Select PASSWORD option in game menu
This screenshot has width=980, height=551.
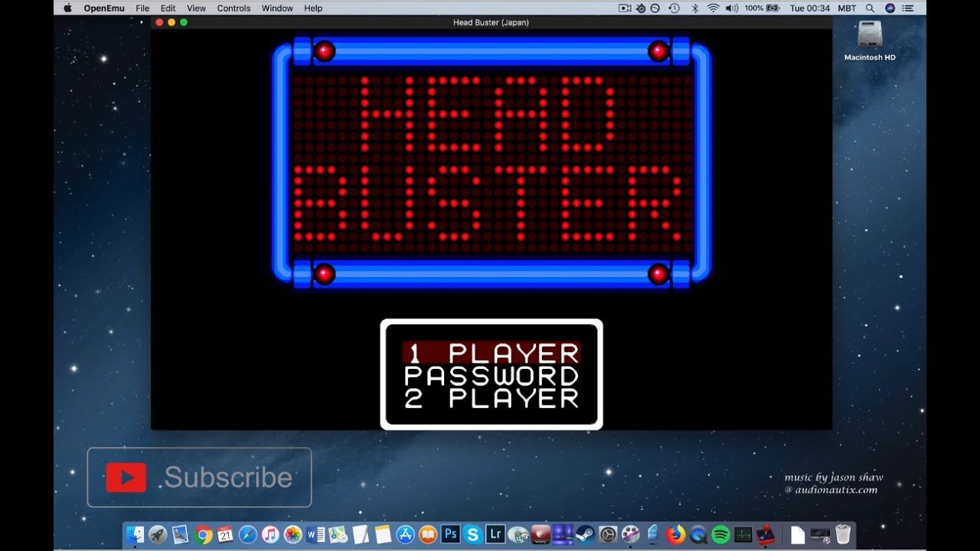click(492, 376)
